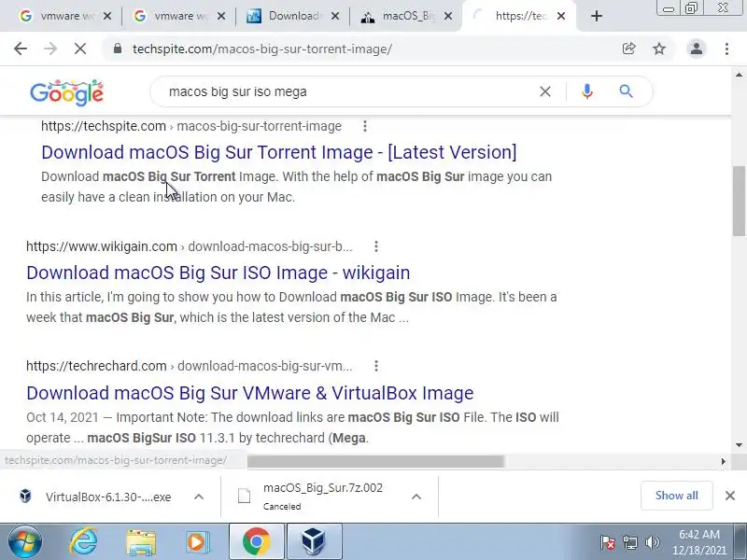The height and width of the screenshot is (560, 747).
Task: Click Show all downloads button
Action: click(x=676, y=496)
